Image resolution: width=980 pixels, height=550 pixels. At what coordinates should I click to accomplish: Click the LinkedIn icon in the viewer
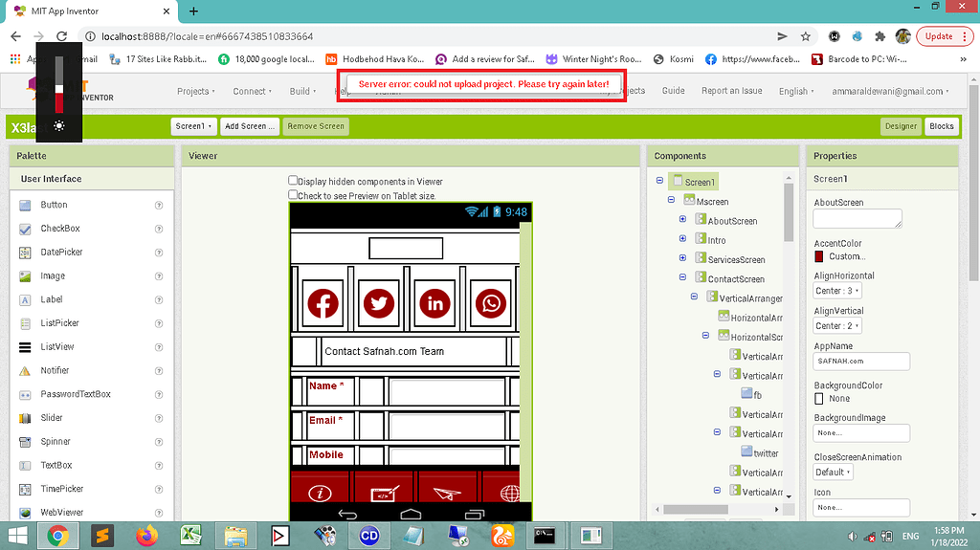click(x=436, y=304)
